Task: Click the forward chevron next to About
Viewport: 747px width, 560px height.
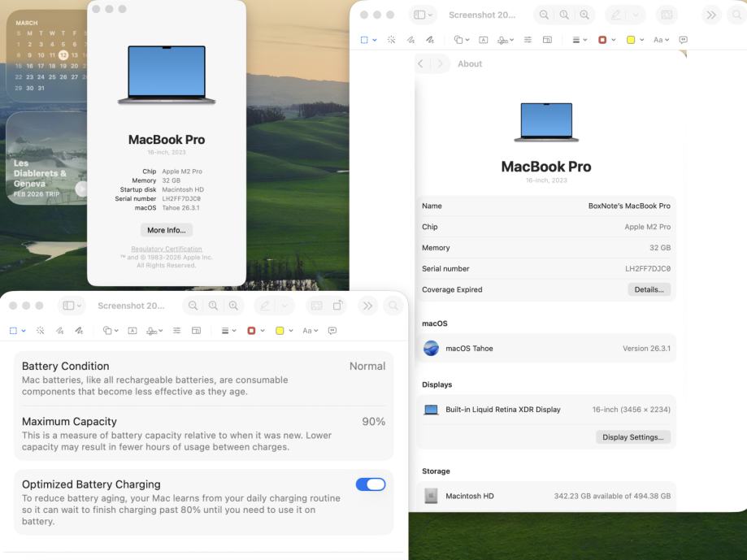Action: [441, 64]
